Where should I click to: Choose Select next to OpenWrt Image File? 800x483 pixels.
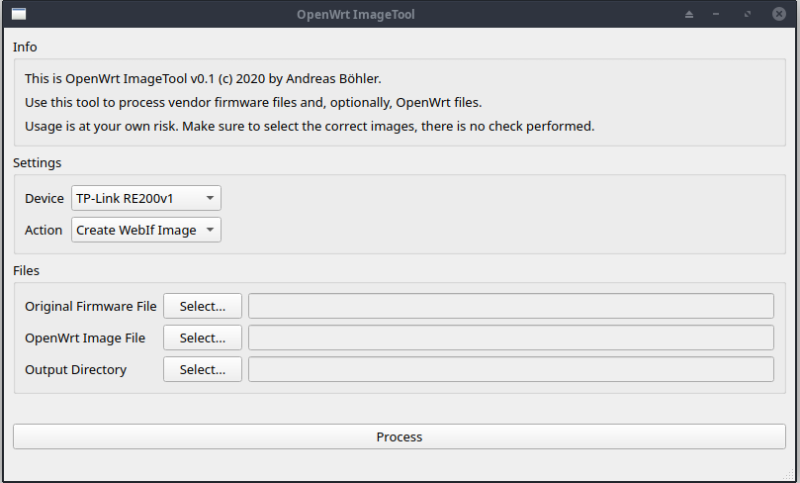[x=203, y=338]
